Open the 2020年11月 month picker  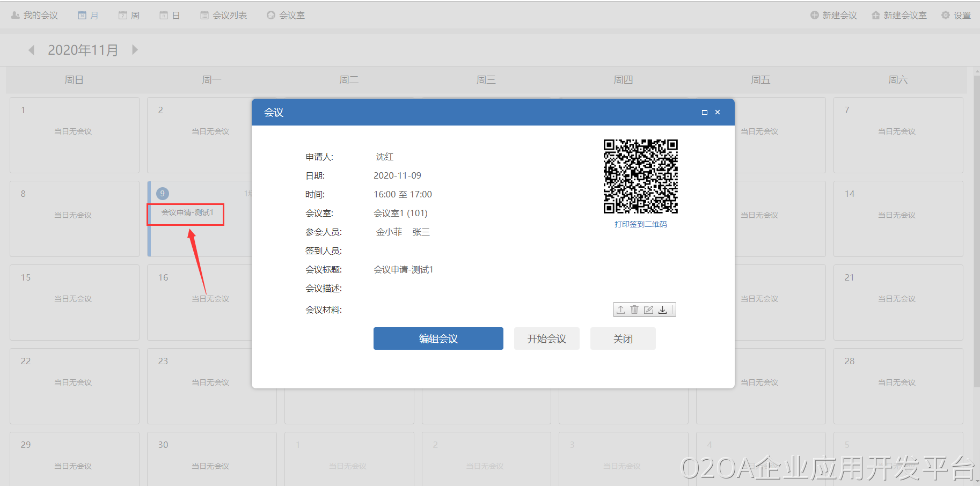[x=83, y=50]
